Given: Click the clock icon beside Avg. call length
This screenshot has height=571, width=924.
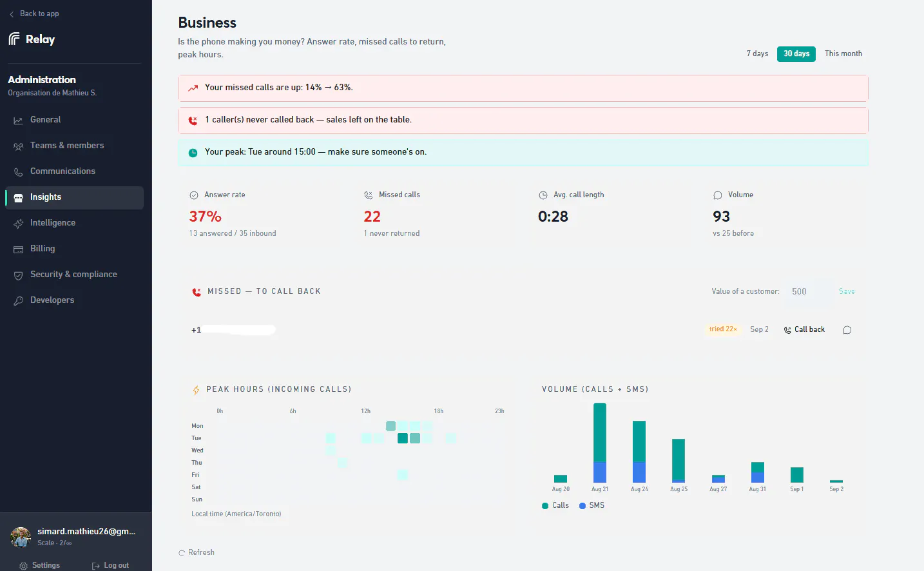Looking at the screenshot, I should (543, 195).
